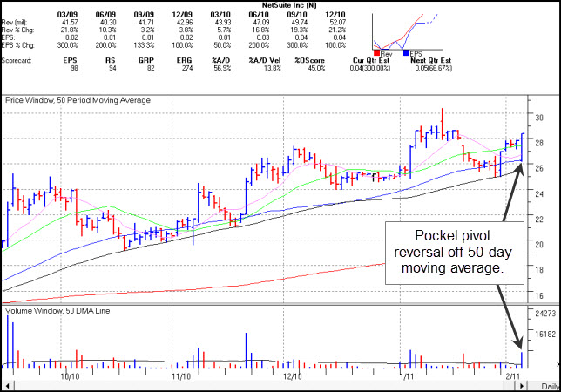Click the %OScore value 45.0%
561x392 pixels.
316,68
